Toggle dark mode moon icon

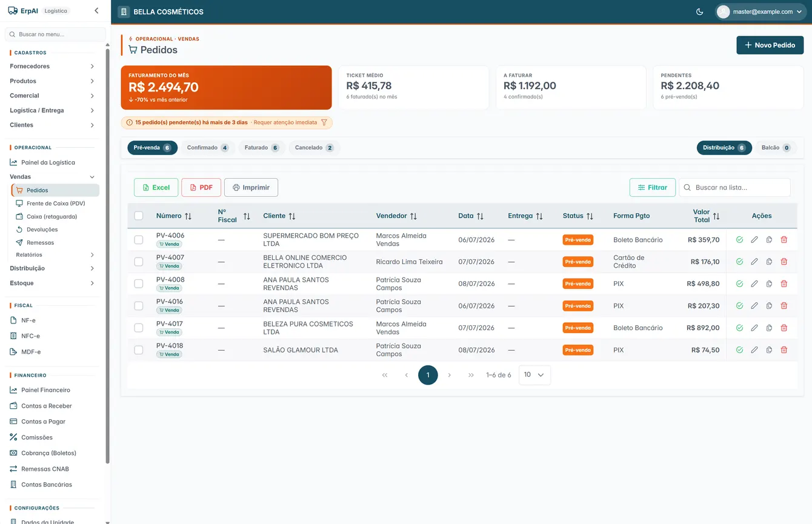[x=699, y=12]
